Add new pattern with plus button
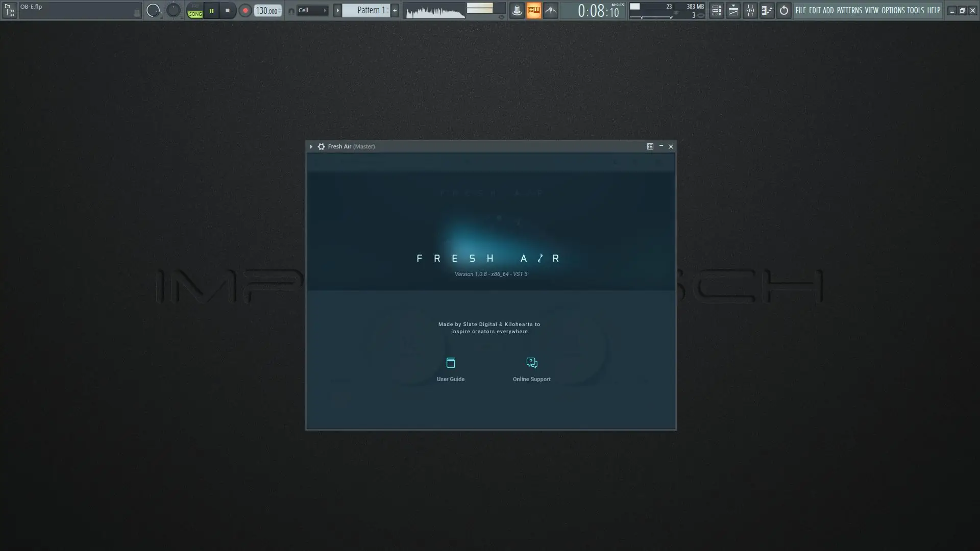 coord(395,10)
